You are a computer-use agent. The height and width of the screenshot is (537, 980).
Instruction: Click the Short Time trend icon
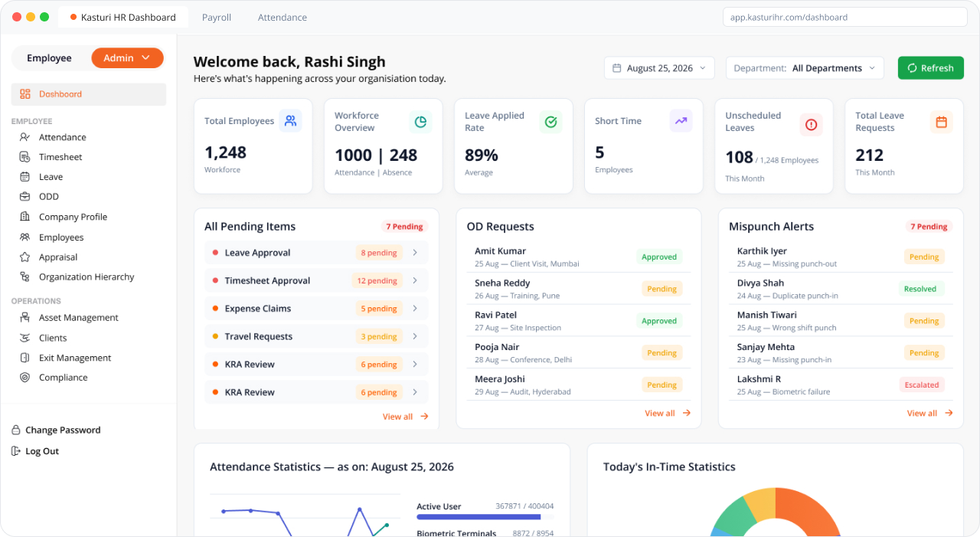(x=681, y=120)
